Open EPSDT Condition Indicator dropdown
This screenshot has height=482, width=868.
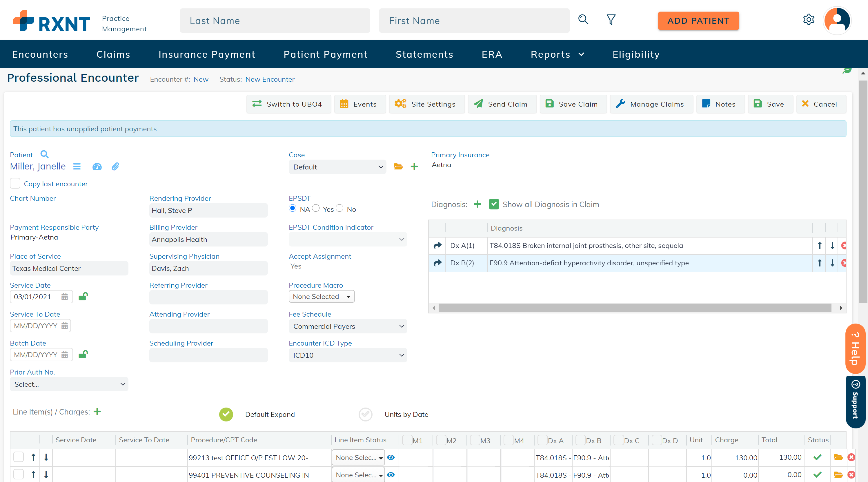[348, 239]
